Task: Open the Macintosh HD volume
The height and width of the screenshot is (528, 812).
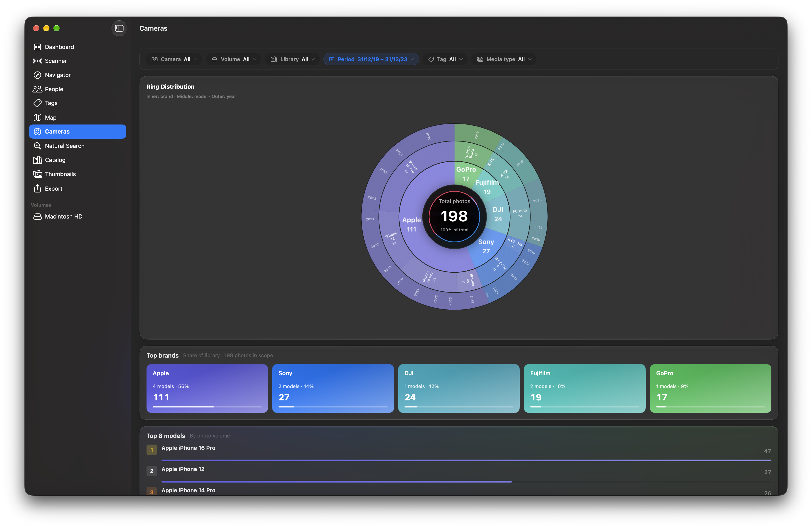Action: pyautogui.click(x=78, y=217)
